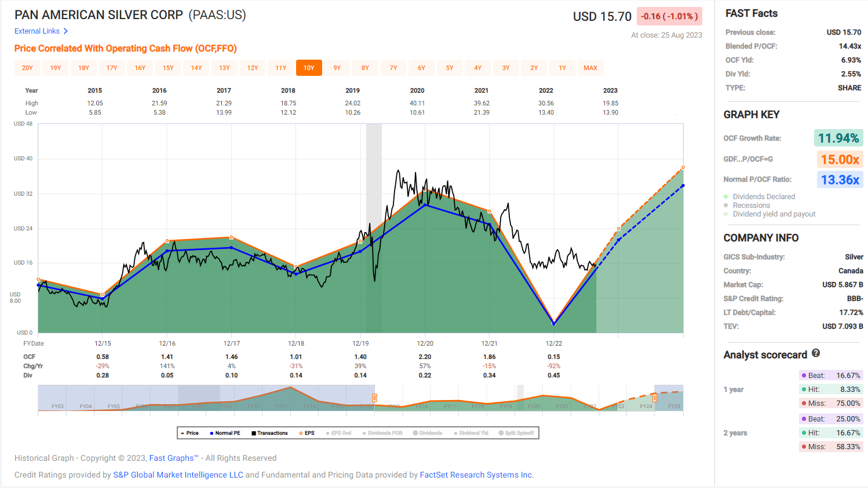Click the Normal P/OCF 13.36x swatch
The height and width of the screenshot is (488, 868).
coord(840,180)
